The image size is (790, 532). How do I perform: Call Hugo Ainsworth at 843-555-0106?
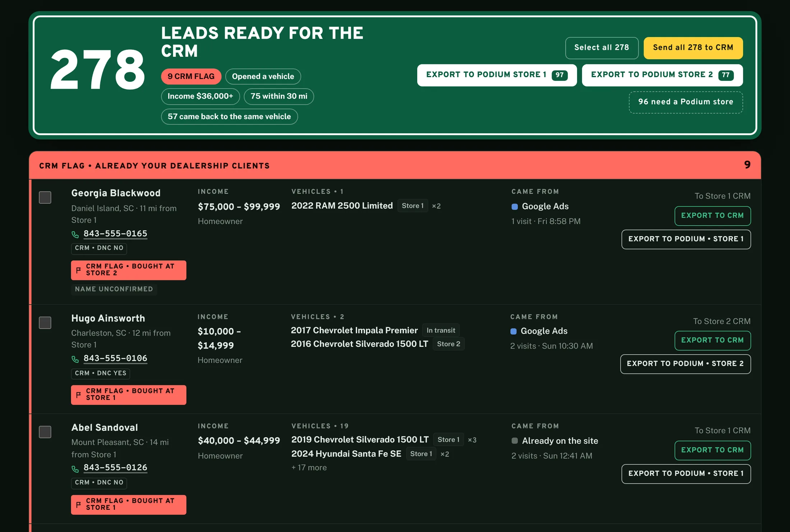115,358
